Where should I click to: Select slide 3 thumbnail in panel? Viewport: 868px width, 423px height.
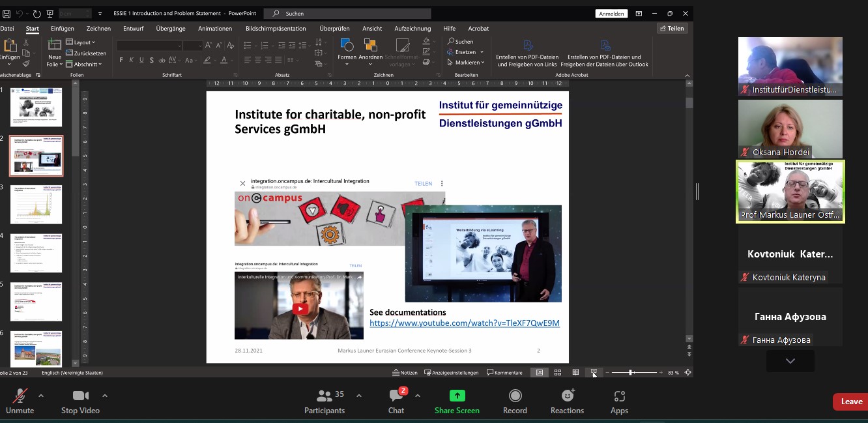36,205
